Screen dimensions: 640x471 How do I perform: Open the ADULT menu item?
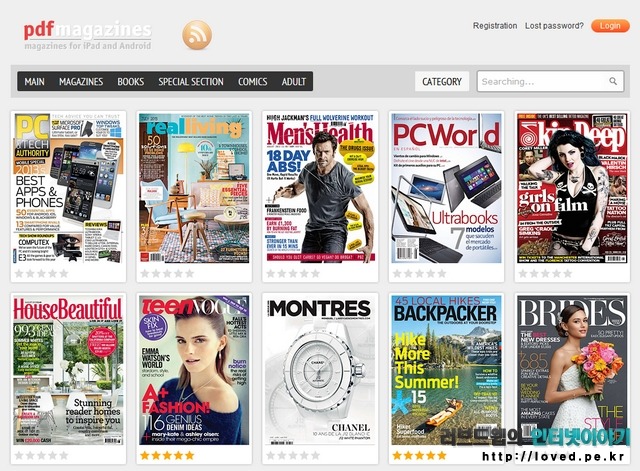point(293,82)
